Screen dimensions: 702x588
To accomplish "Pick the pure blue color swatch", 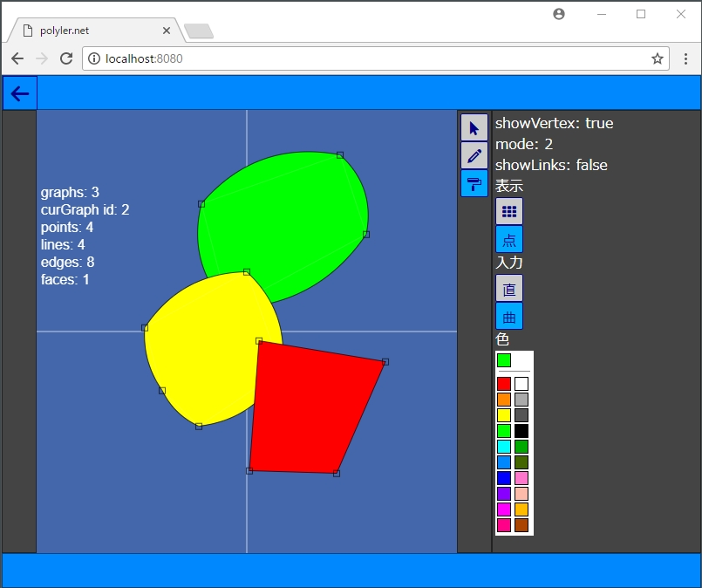I will click(504, 478).
